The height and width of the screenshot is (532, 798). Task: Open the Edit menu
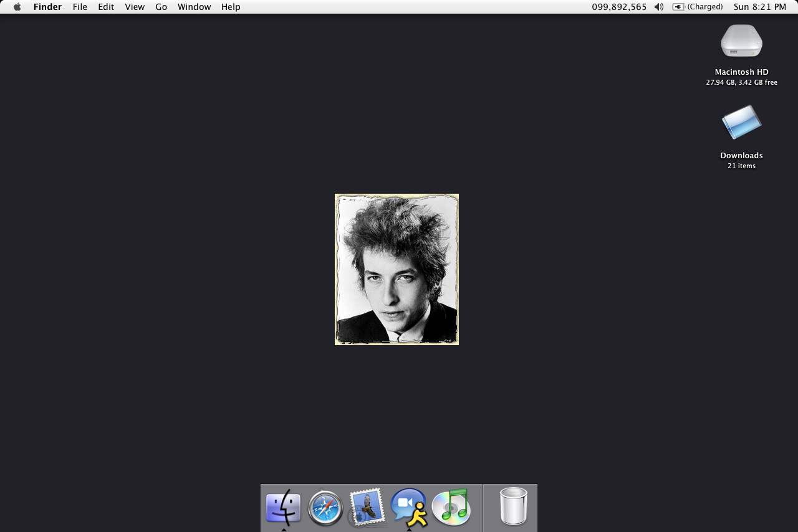(106, 7)
